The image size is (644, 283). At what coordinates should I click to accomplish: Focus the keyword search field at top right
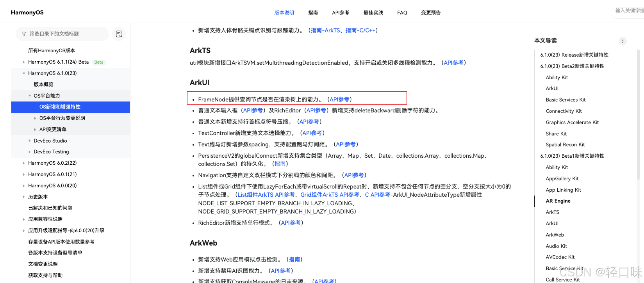[x=628, y=11]
